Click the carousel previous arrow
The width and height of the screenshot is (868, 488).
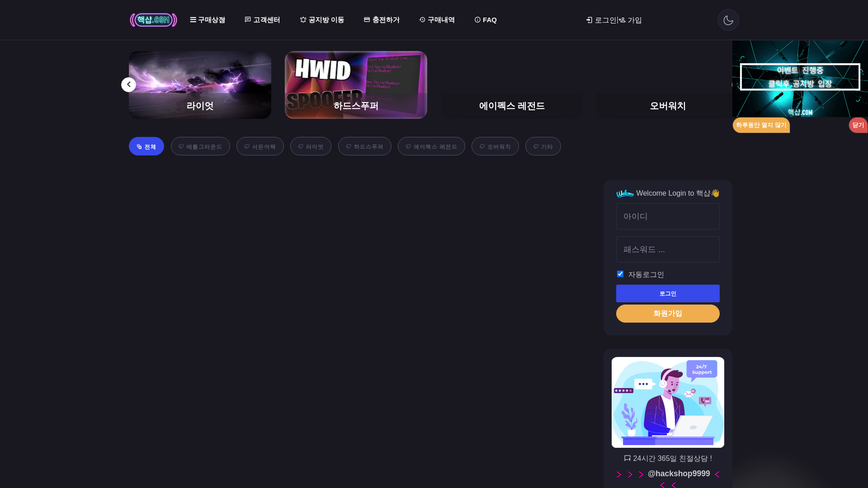128,84
